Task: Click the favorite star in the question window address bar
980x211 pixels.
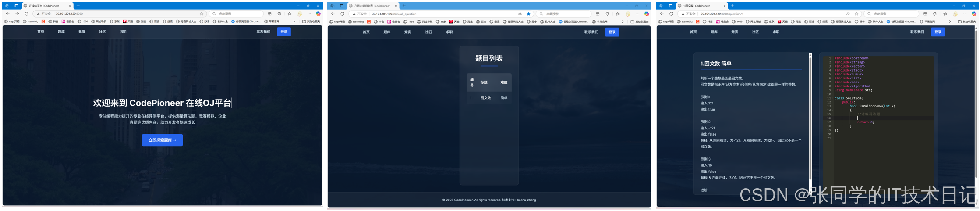Action: coord(856,14)
